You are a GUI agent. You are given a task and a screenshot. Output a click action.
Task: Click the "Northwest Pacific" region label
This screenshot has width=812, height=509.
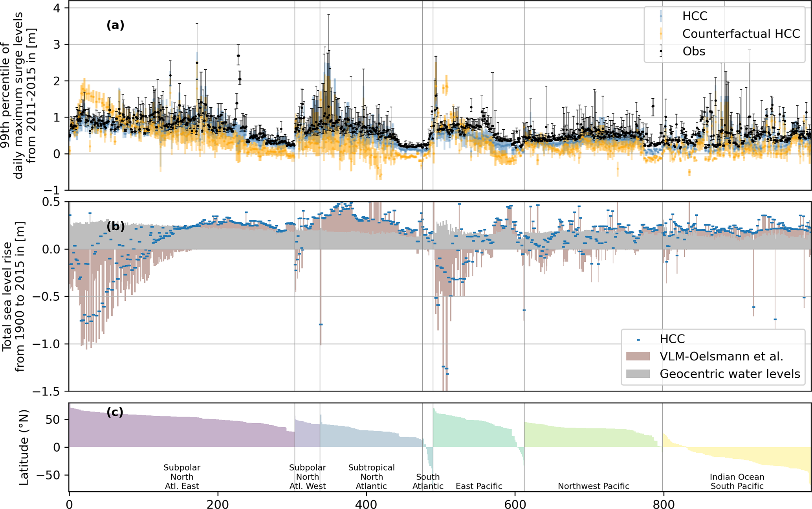click(x=593, y=486)
